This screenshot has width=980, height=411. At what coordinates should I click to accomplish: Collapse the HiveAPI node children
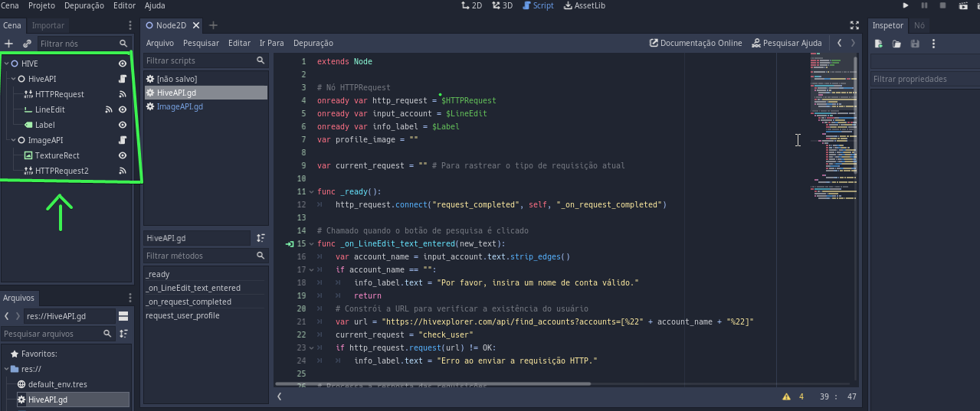pyautogui.click(x=12, y=79)
